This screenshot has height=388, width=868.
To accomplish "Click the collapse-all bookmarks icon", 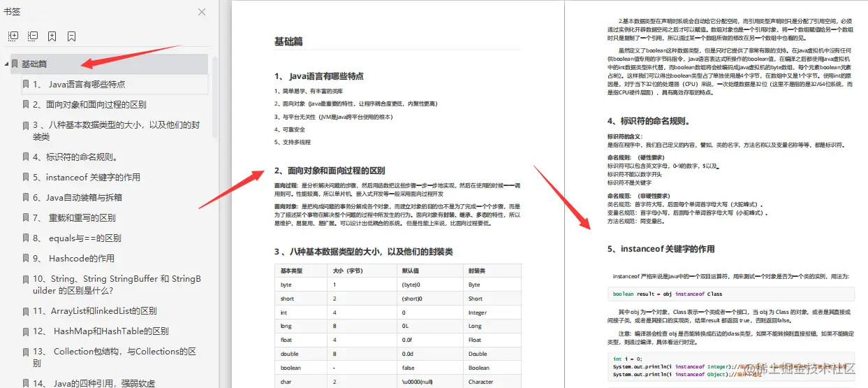I will 33,36.
